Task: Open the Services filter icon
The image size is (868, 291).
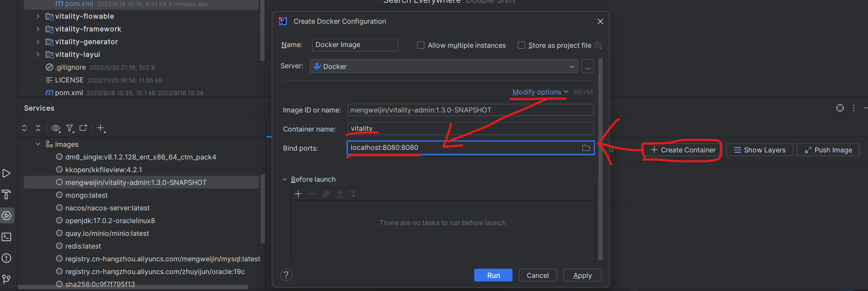Action: point(70,128)
